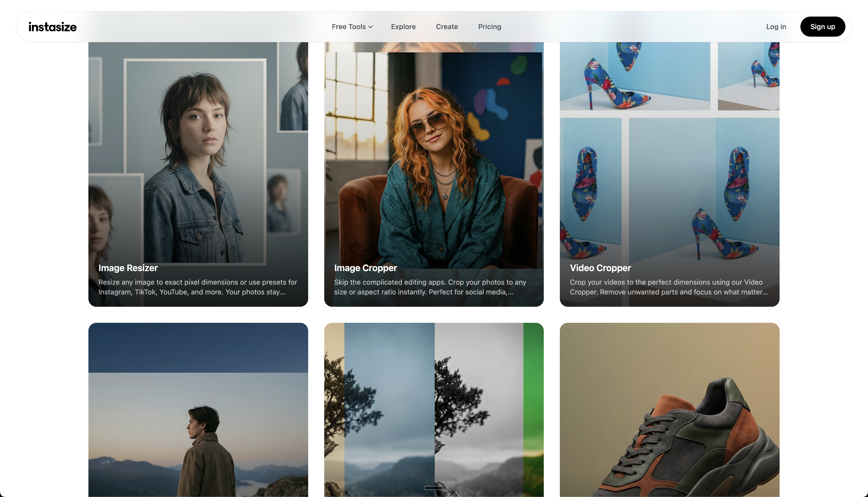Click the Log in link
The image size is (868, 497).
776,26
